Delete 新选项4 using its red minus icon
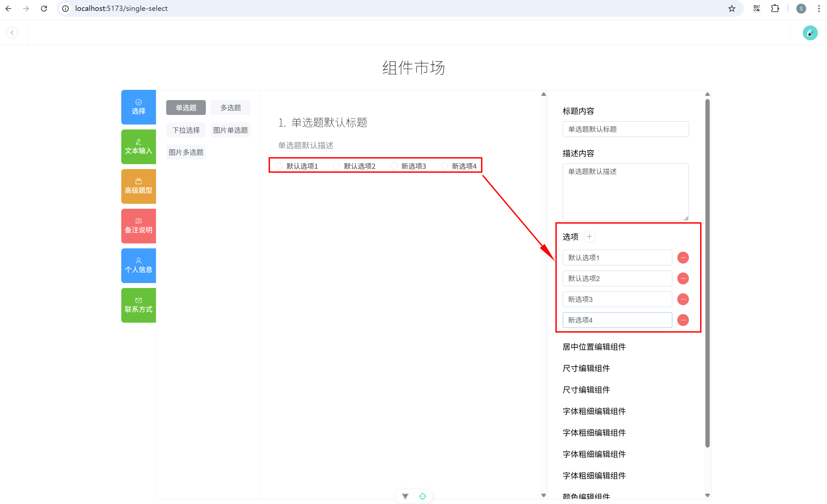Image resolution: width=827 pixels, height=504 pixels. click(683, 320)
